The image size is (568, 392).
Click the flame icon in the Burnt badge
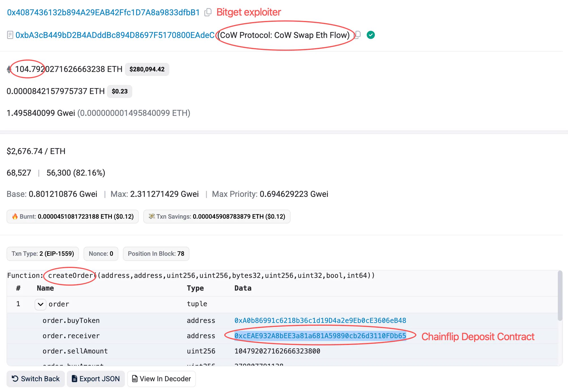[x=15, y=216]
